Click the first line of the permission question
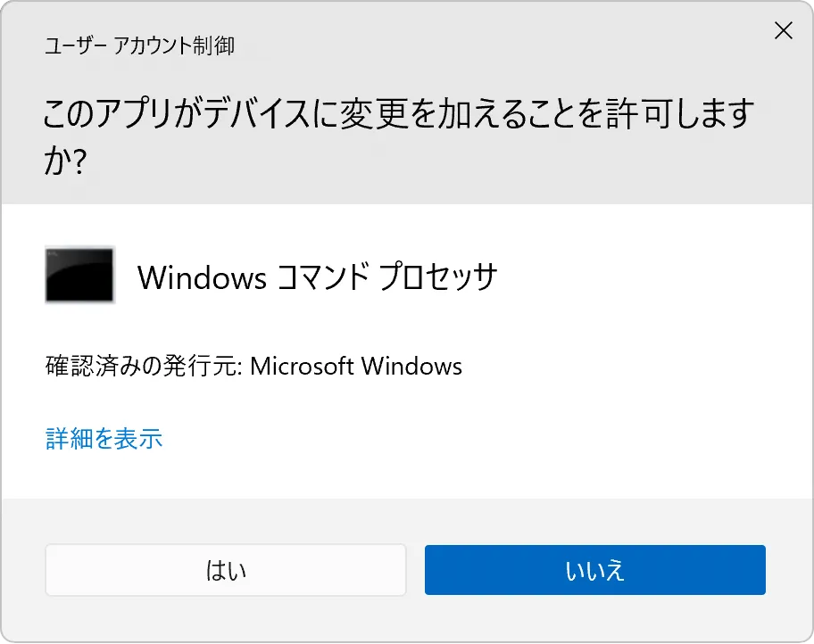This screenshot has width=814, height=644. pos(398,115)
